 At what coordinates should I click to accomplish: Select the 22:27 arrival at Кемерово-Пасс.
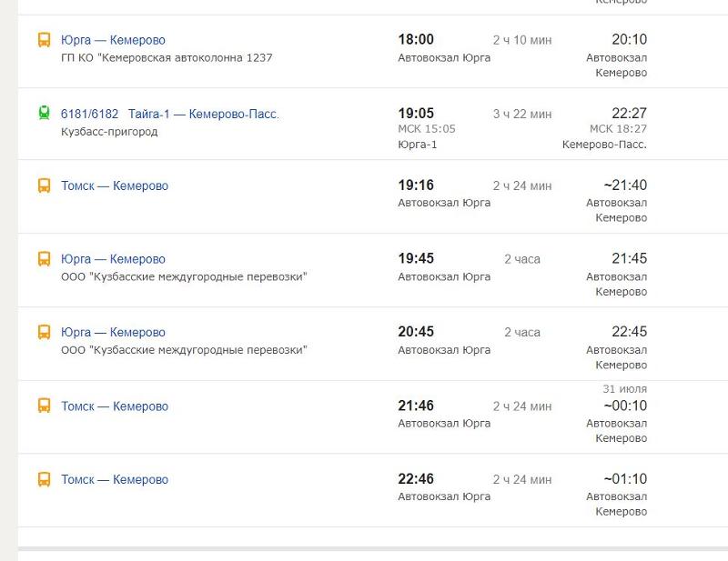click(x=629, y=114)
